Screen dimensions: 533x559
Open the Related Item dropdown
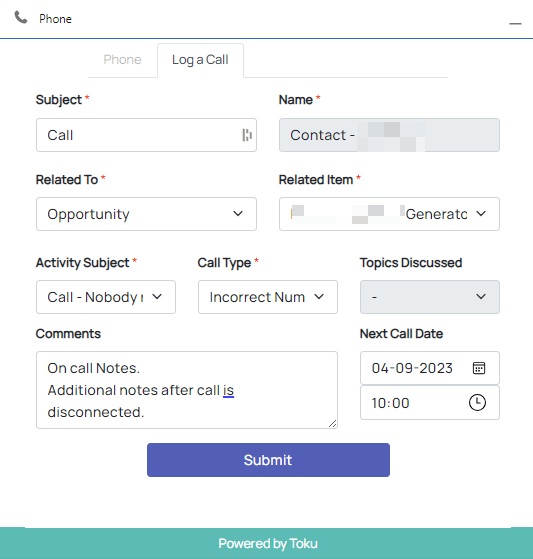click(x=389, y=214)
